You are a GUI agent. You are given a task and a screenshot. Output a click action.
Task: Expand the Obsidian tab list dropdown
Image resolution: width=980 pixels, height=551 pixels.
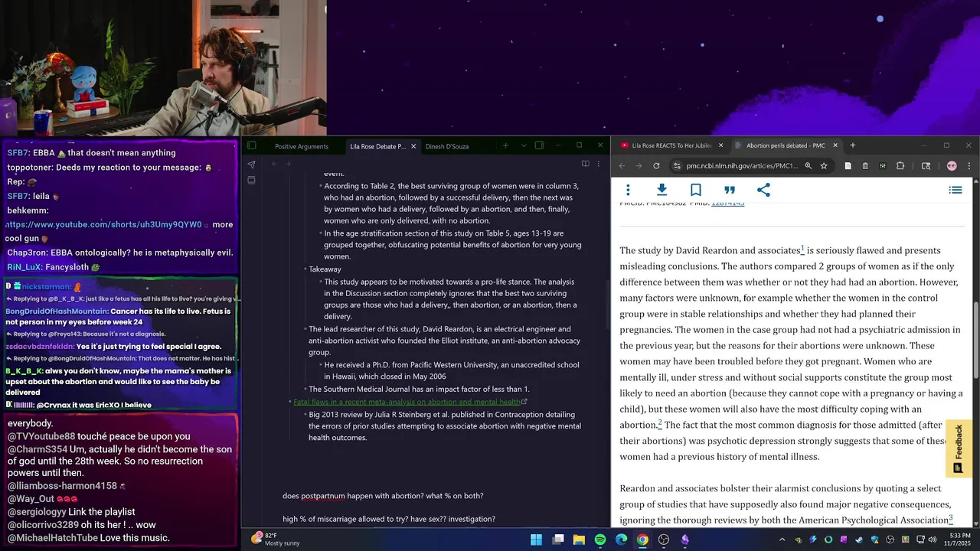524,145
